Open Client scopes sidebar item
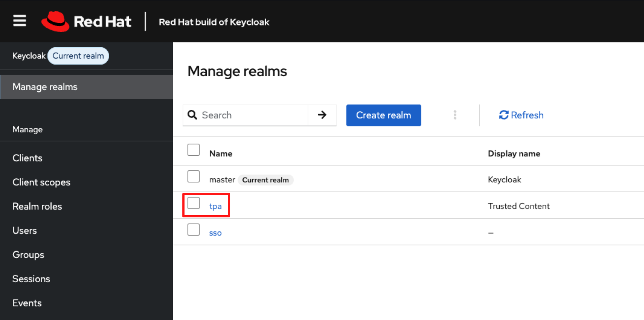 click(41, 182)
